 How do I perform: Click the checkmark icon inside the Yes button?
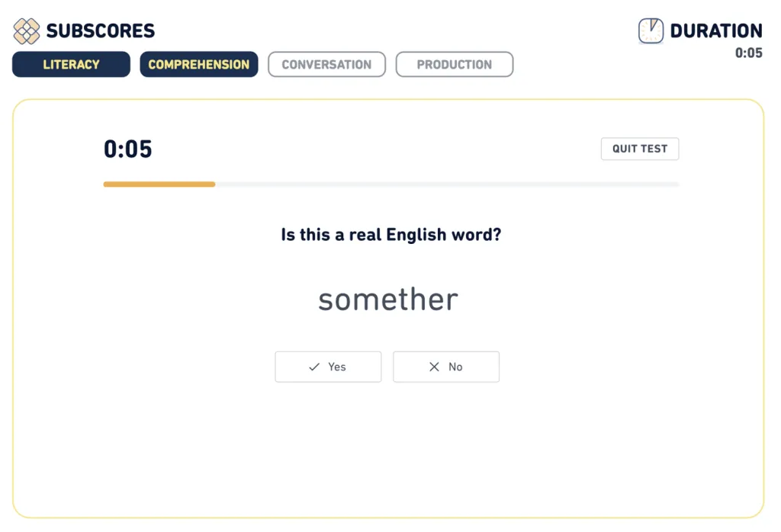[313, 367]
